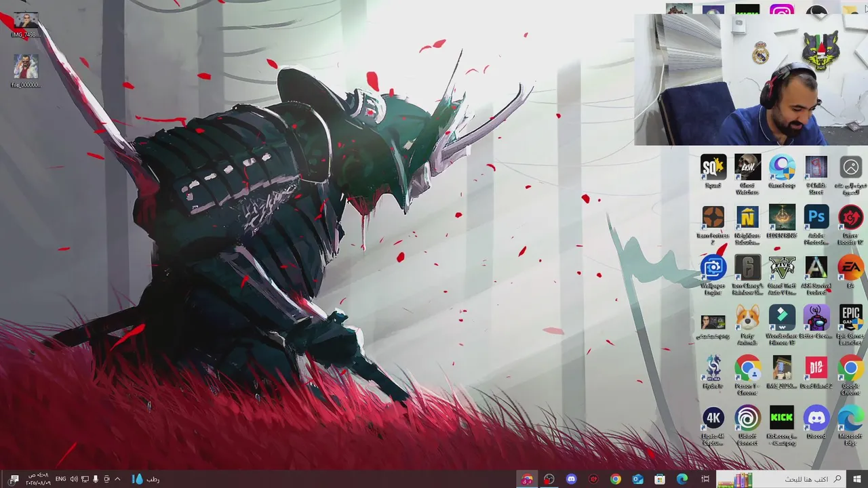Open the network status tray icon
The width and height of the screenshot is (868, 488).
click(x=85, y=479)
